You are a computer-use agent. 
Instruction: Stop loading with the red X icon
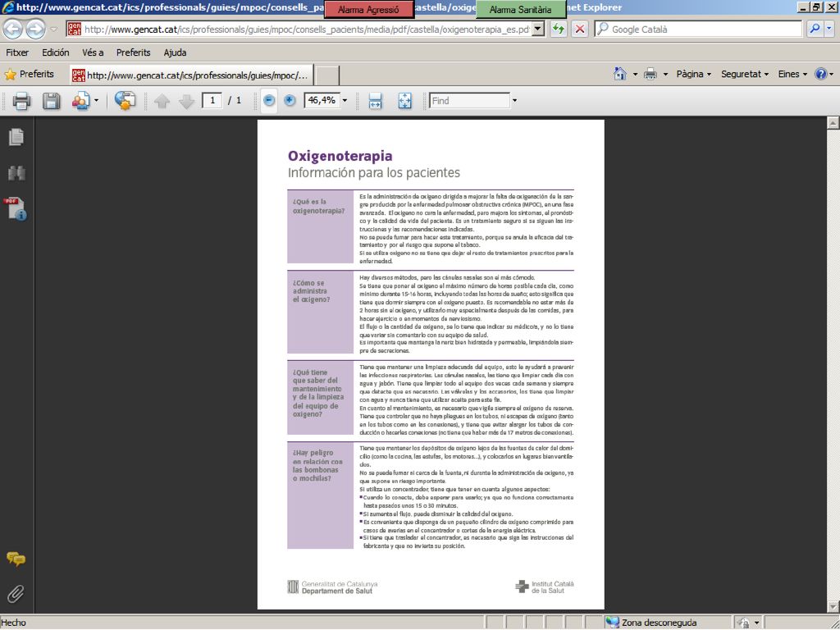tap(580, 29)
